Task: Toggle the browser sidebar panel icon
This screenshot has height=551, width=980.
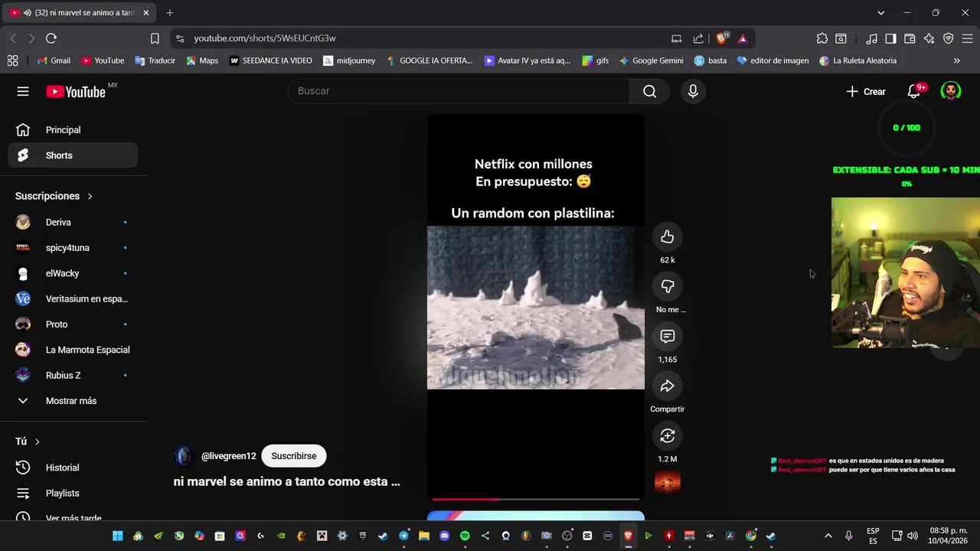Action: pyautogui.click(x=890, y=38)
